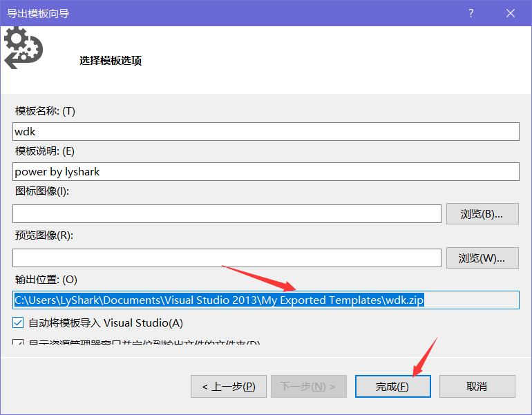The width and height of the screenshot is (532, 415).
Task: Click the 导出模板向导 window title
Action: [x=38, y=13]
